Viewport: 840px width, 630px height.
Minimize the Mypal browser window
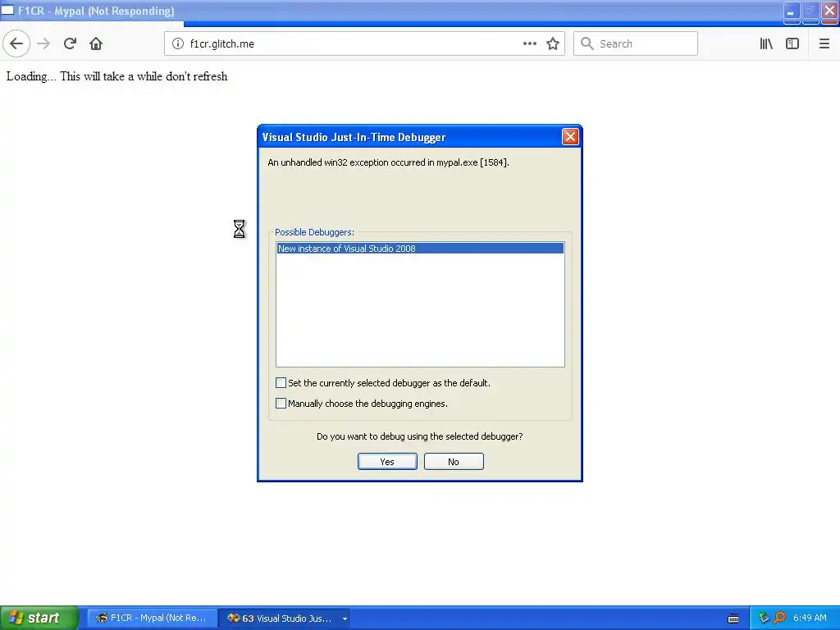[x=792, y=11]
